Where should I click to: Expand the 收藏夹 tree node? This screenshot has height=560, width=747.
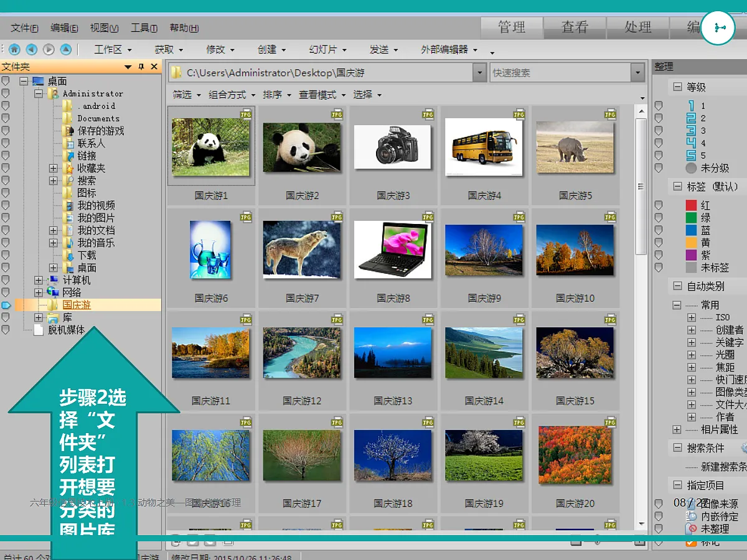(54, 168)
